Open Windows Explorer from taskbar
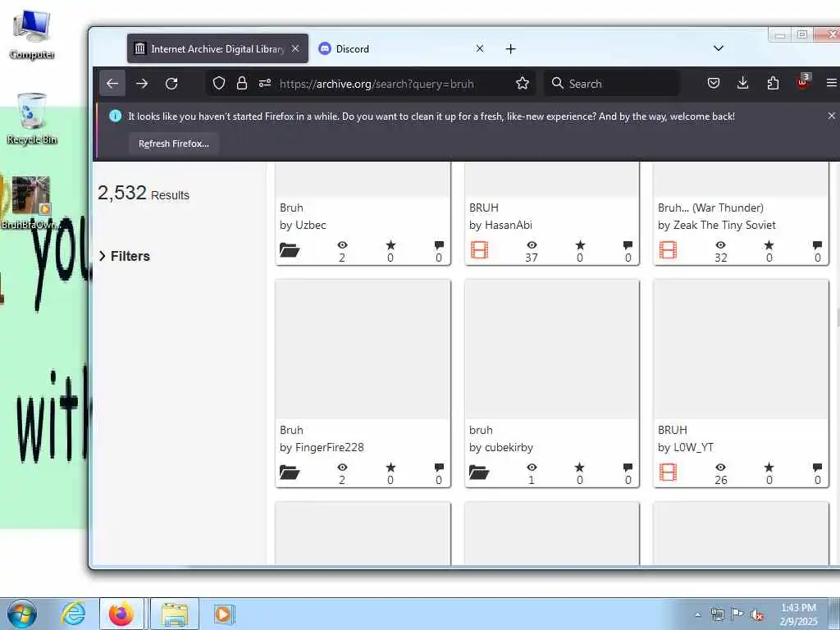Screen dimensions: 840x630 coord(175,614)
